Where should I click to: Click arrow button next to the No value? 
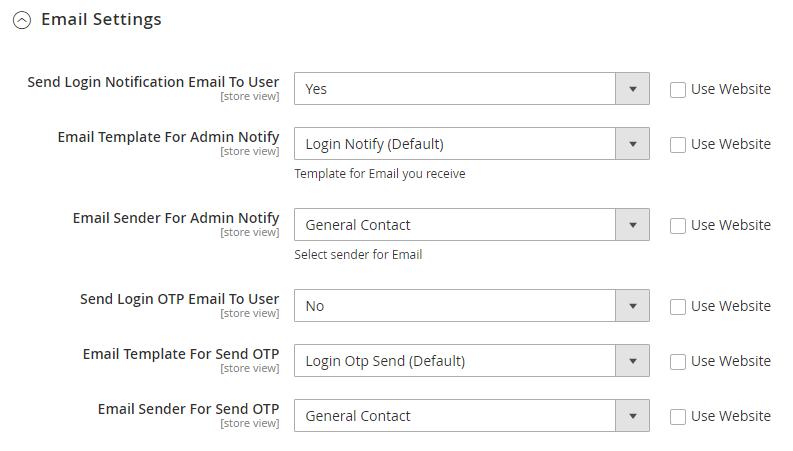click(632, 306)
